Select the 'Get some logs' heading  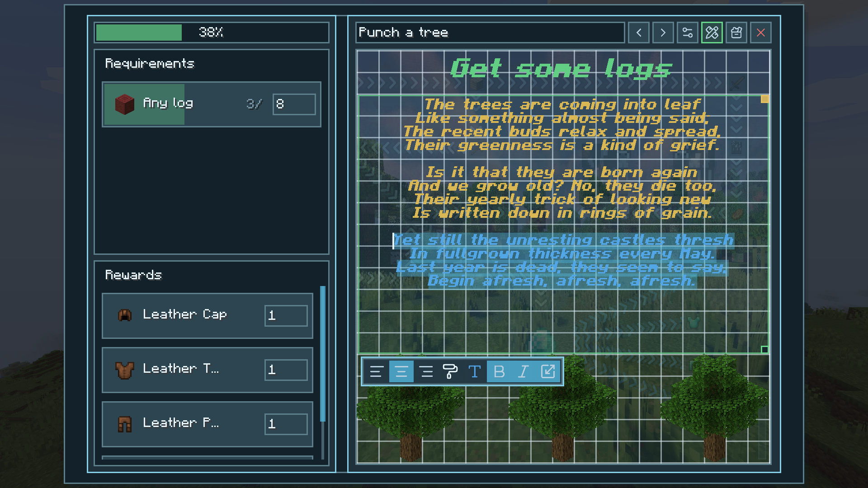coord(561,69)
